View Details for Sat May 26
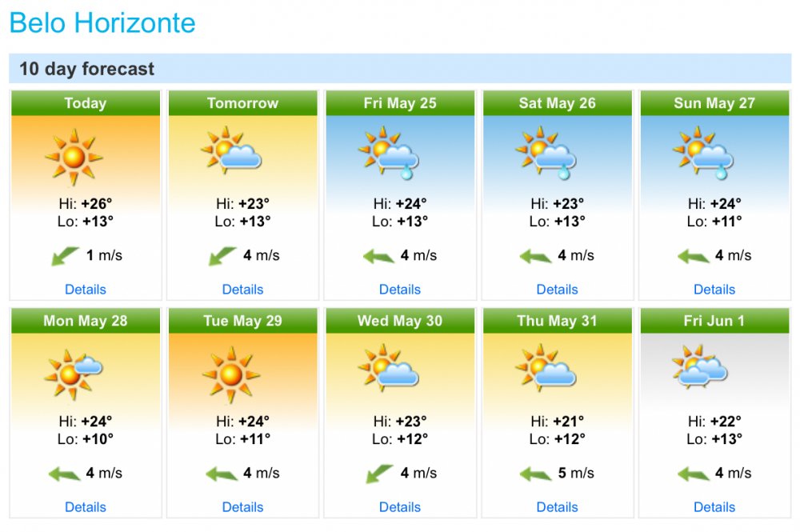 pyautogui.click(x=558, y=289)
